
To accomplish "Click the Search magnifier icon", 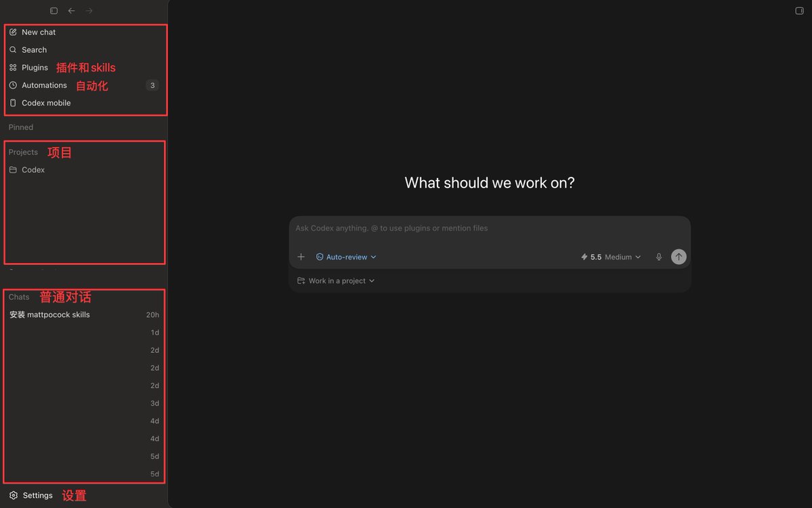I will pyautogui.click(x=13, y=49).
